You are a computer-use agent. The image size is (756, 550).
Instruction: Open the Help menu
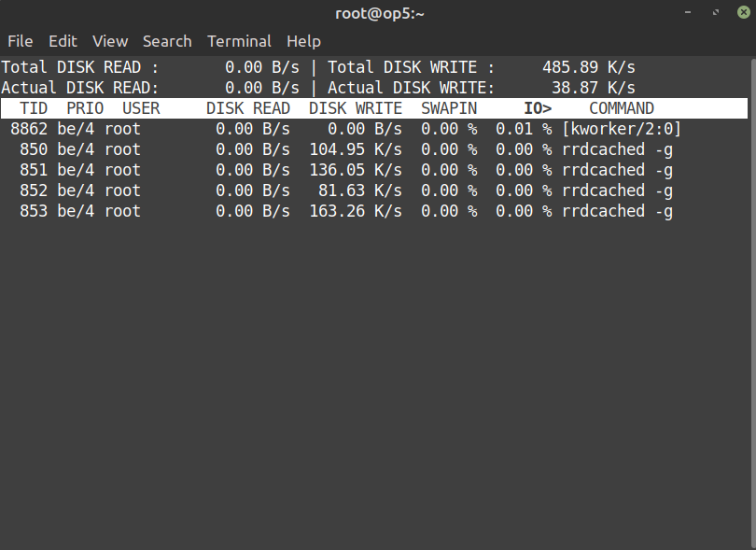coord(303,41)
